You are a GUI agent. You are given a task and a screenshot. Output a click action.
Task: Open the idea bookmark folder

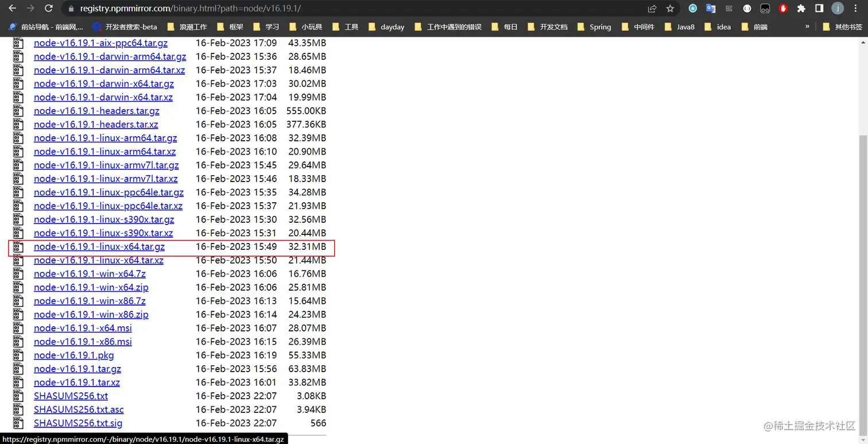(718, 27)
